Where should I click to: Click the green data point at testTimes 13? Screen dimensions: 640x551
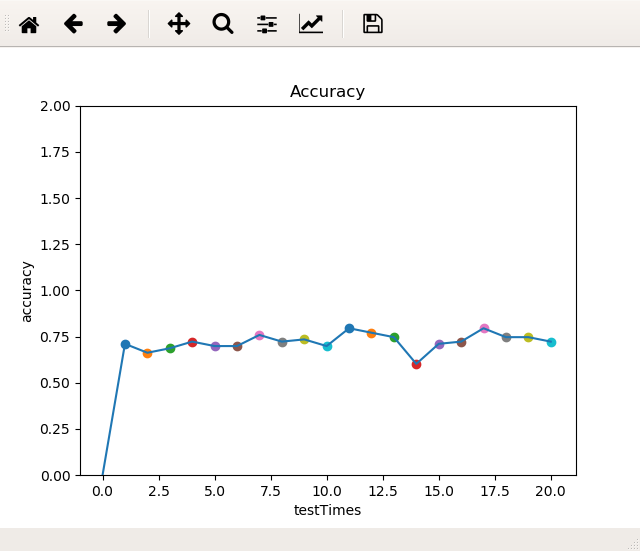pyautogui.click(x=394, y=338)
